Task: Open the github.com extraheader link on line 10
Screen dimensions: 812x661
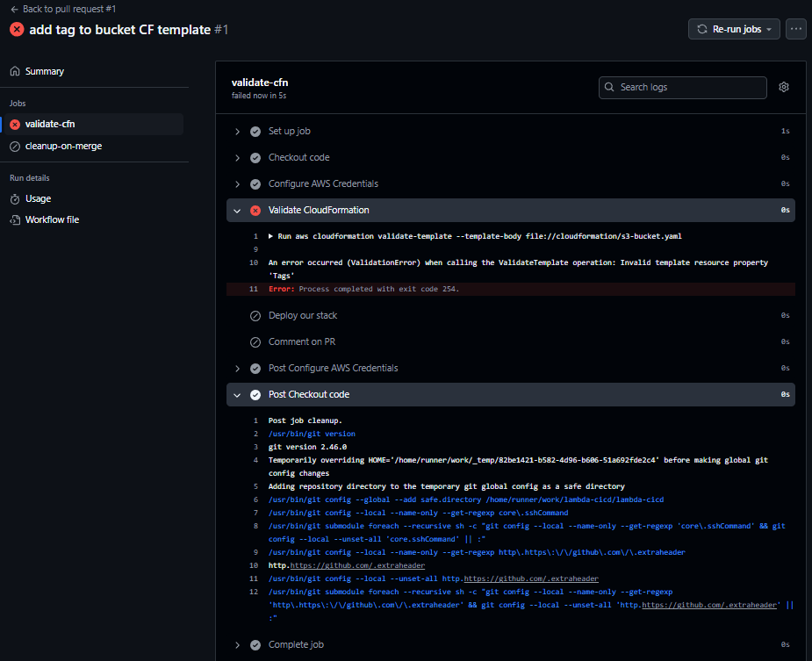Action: 357,565
